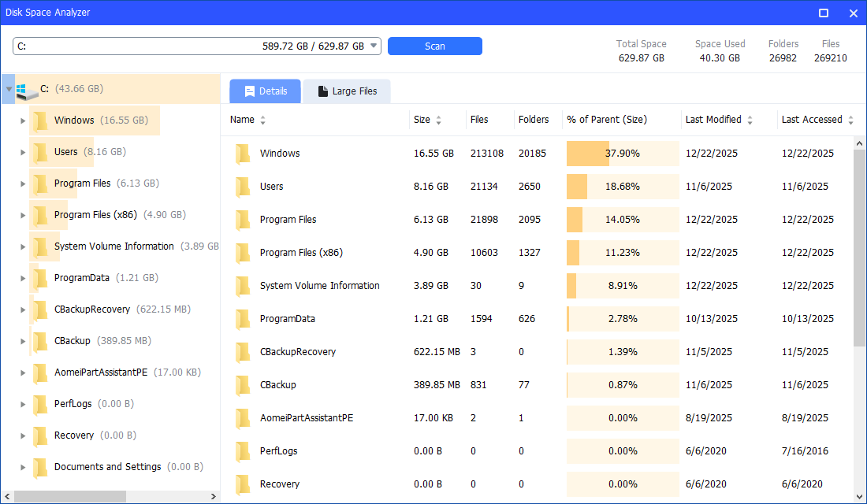Expand System Volume Information tree node
Viewport: 867px width, 504px height.
(23, 246)
